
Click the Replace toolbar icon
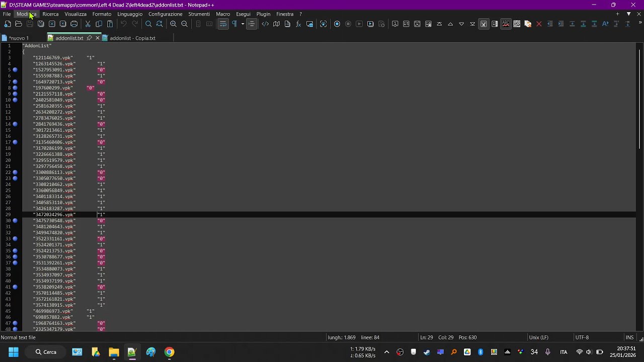(159, 24)
